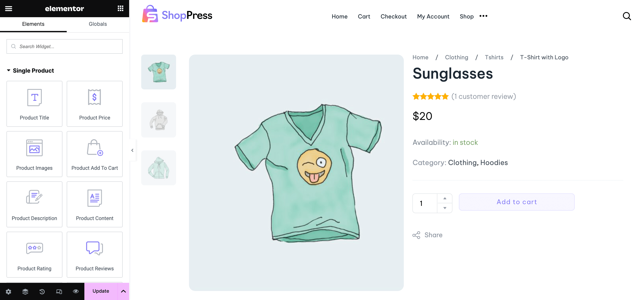Expand the Update save options arrow
Viewport: 644px width, 300px height.
pos(123,291)
